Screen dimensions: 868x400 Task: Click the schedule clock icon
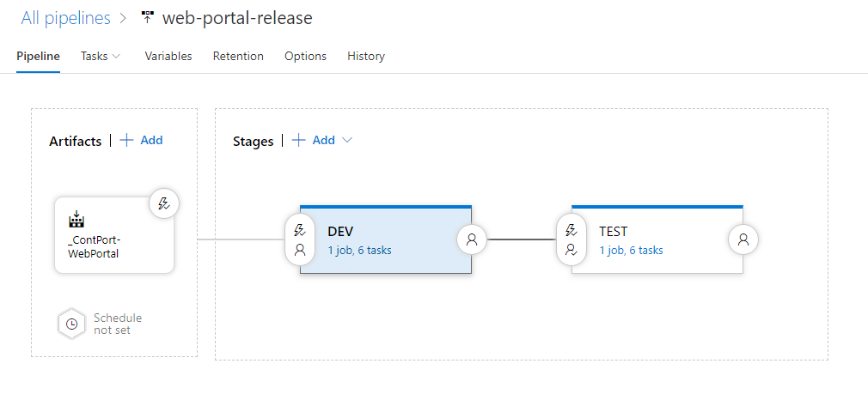(x=72, y=324)
